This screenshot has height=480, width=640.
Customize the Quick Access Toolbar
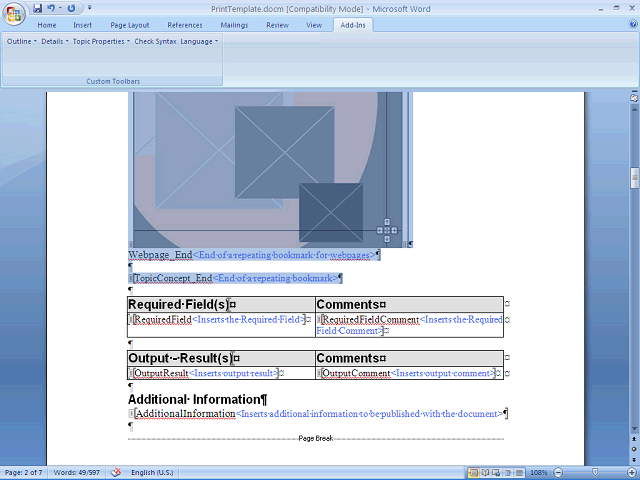pos(89,8)
